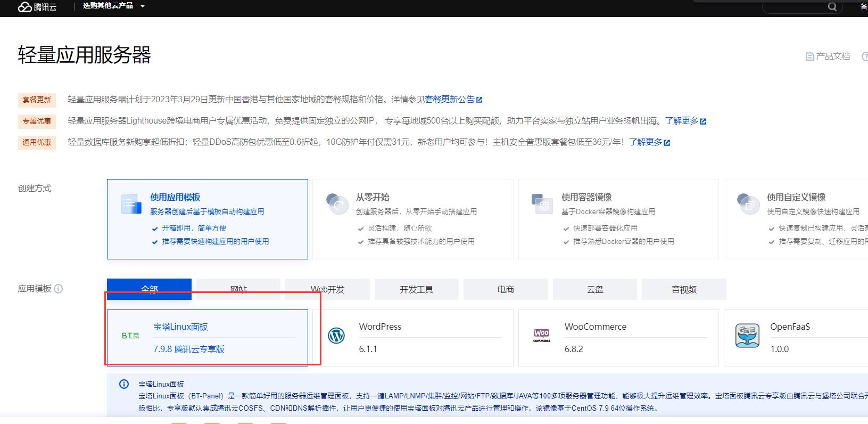Viewport: 868px width, 424px height.
Task: Click the 创建方式 label
Action: (x=35, y=188)
